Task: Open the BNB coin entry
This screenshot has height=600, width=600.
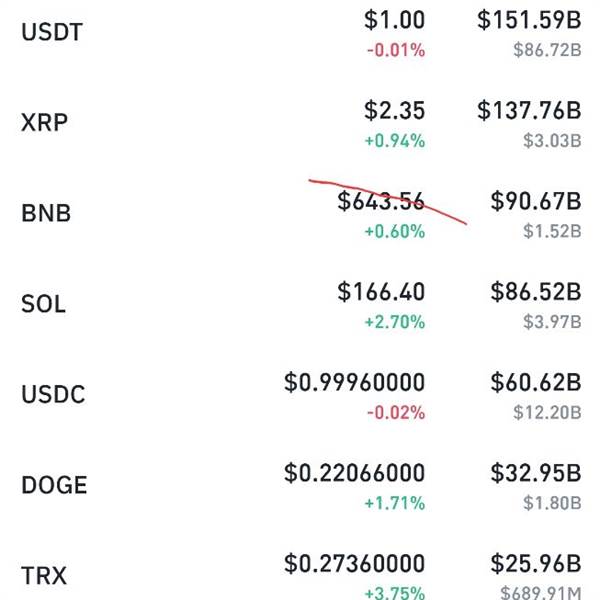Action: (x=300, y=213)
